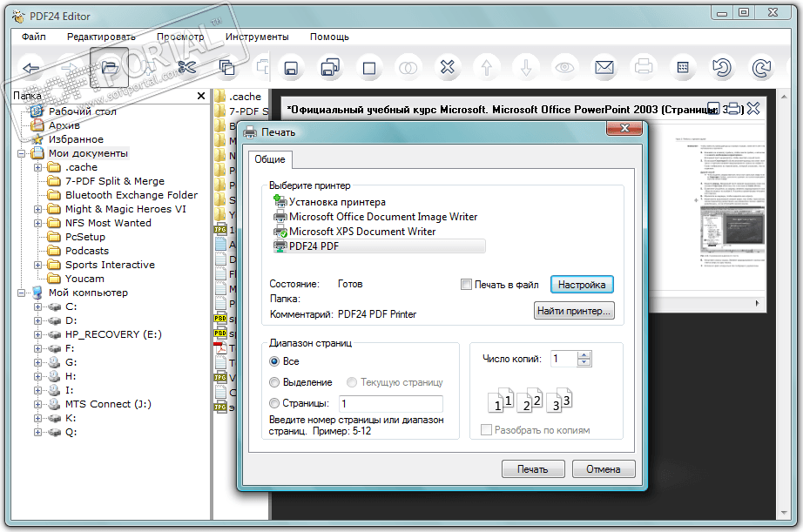This screenshot has height=532, width=803.
Task: Rotate right using the clockwise icon
Action: (x=761, y=68)
